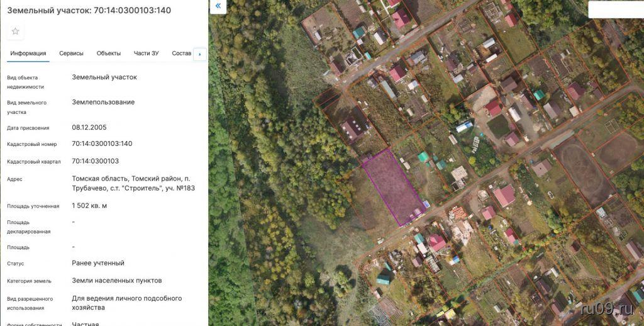Click the date value 08.12.2005

pyautogui.click(x=89, y=127)
